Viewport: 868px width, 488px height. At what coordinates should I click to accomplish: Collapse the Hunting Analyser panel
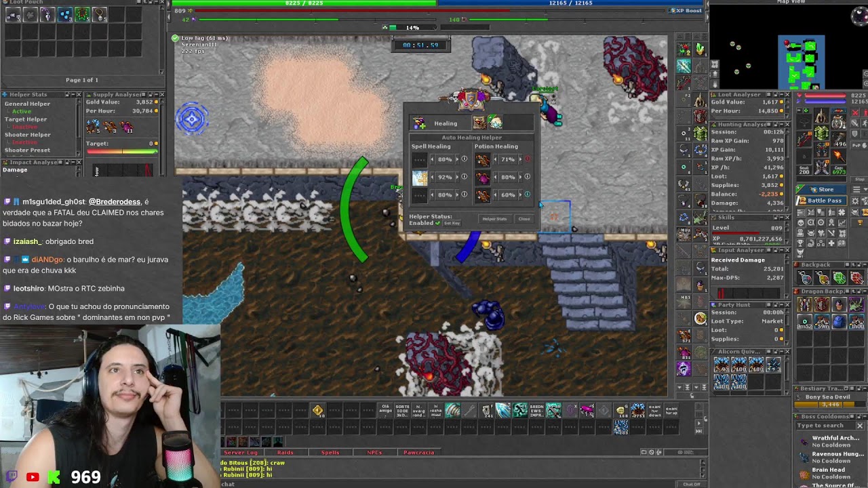pyautogui.click(x=782, y=124)
